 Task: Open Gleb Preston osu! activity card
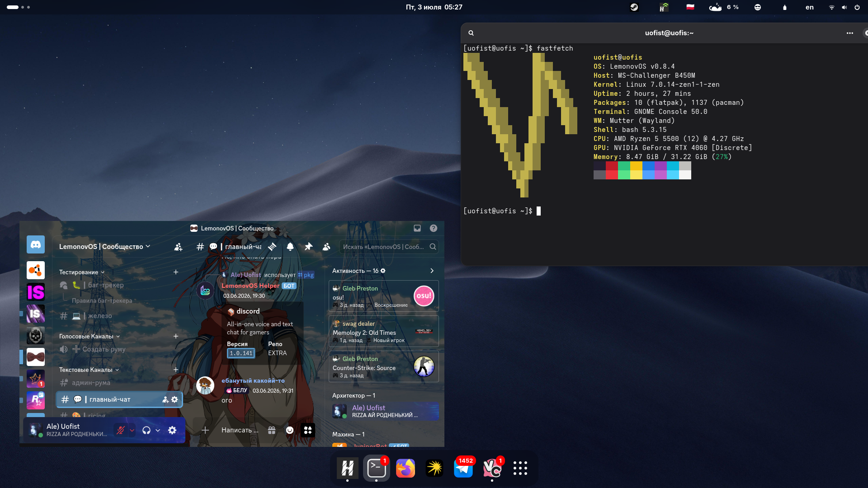tap(384, 296)
